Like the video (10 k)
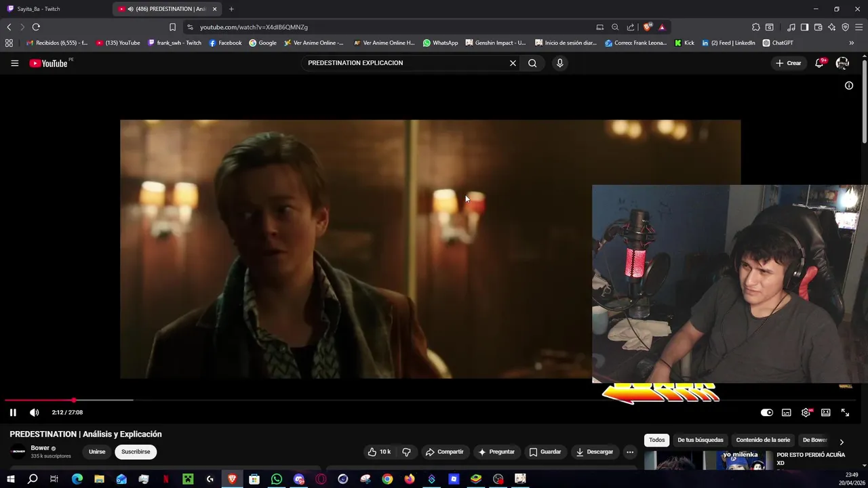This screenshot has height=488, width=868. [x=379, y=451]
